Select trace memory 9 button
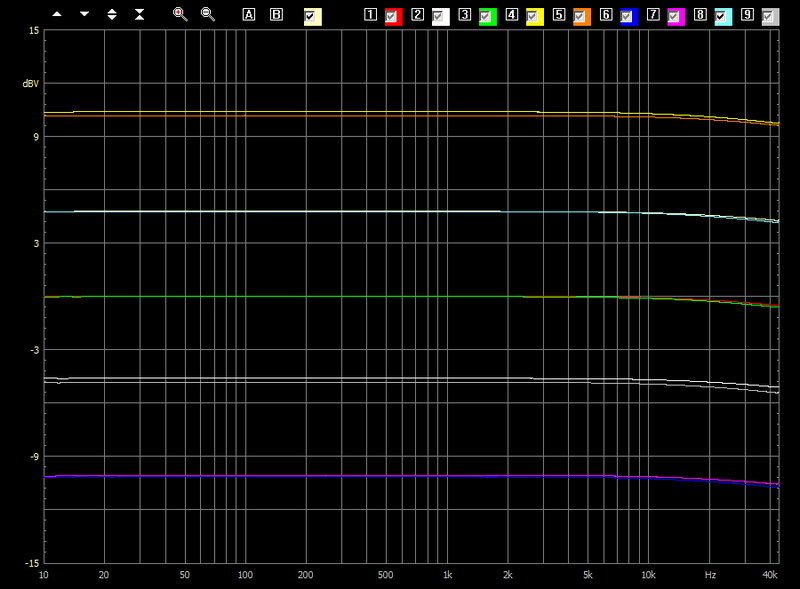 pyautogui.click(x=747, y=14)
